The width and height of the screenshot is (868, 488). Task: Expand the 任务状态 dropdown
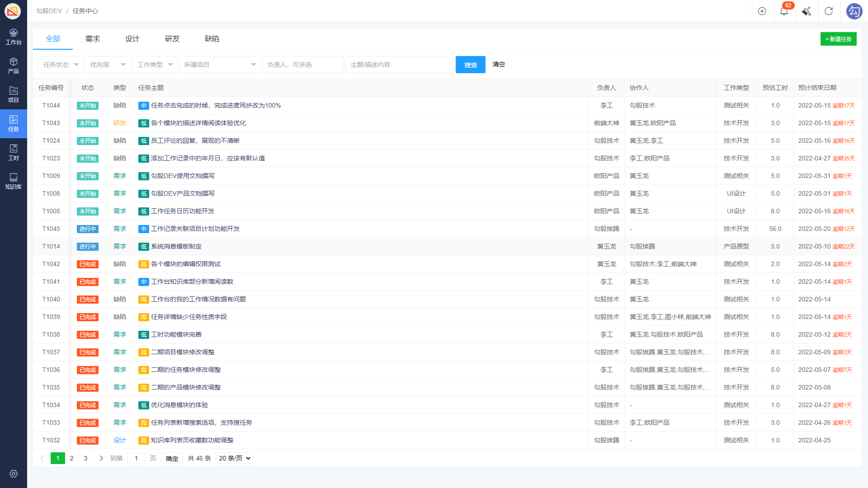point(61,65)
